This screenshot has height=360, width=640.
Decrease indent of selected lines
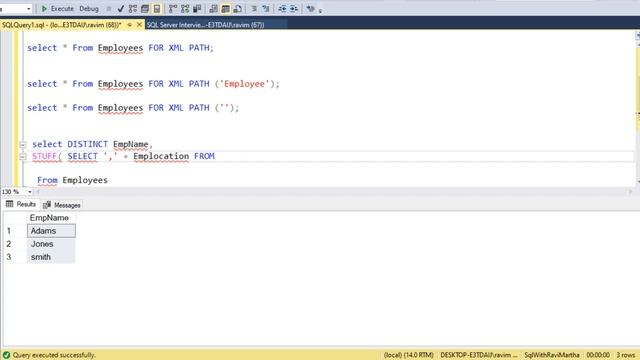click(x=282, y=9)
